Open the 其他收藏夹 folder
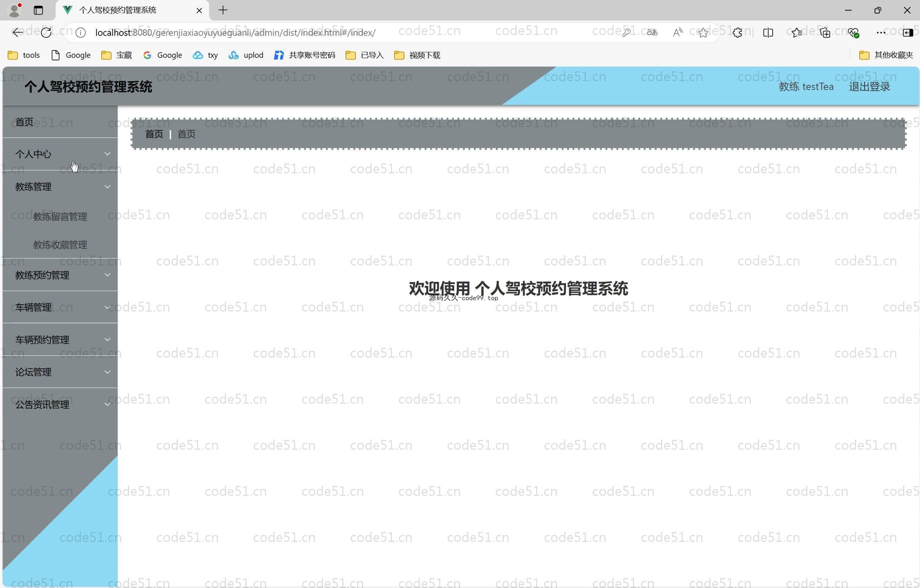 coord(886,56)
